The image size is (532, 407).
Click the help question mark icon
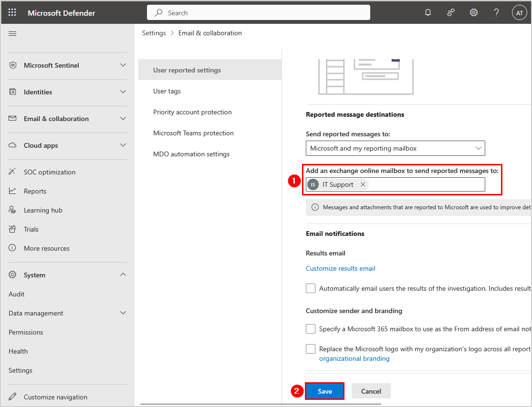(496, 13)
